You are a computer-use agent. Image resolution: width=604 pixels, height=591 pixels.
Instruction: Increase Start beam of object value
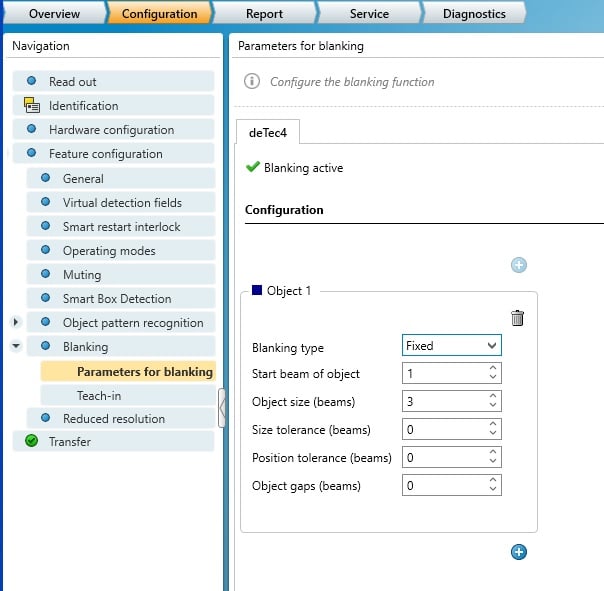[x=493, y=368]
